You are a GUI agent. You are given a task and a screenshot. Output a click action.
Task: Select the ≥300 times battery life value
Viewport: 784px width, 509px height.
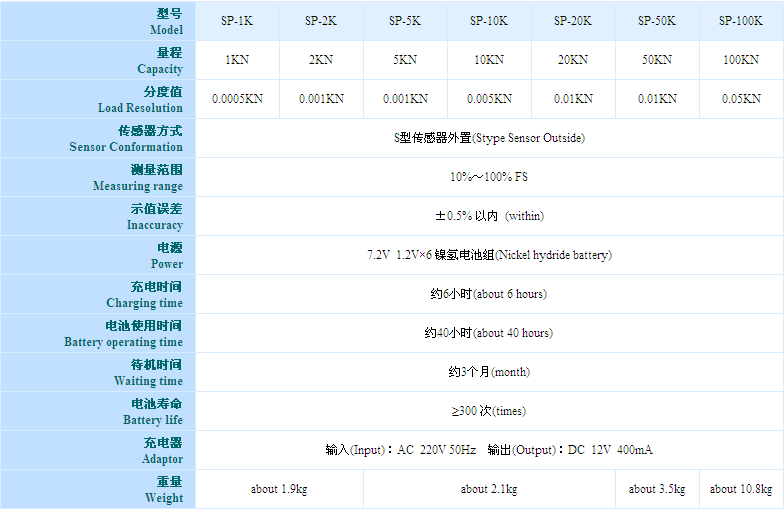click(x=489, y=411)
